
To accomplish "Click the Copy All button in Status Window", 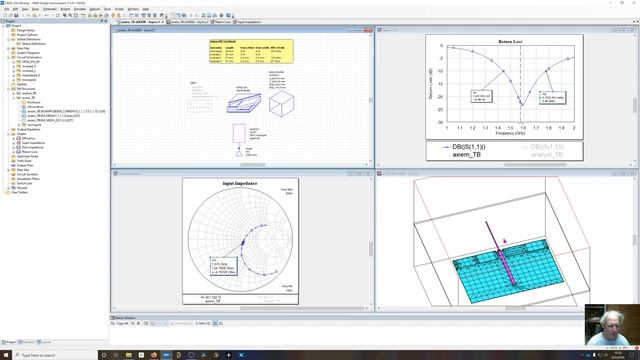I will coord(120,323).
